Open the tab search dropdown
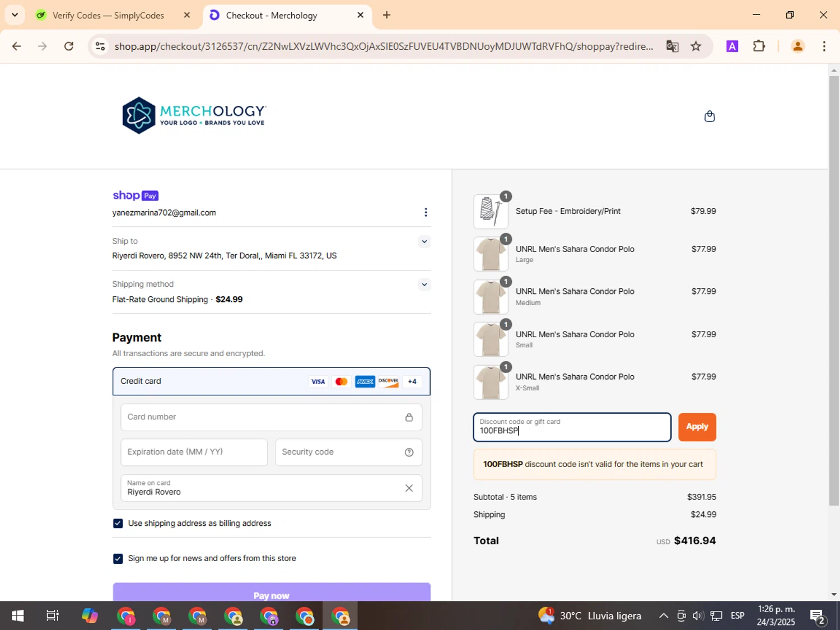Screen dimensions: 840x630 click(x=15, y=15)
